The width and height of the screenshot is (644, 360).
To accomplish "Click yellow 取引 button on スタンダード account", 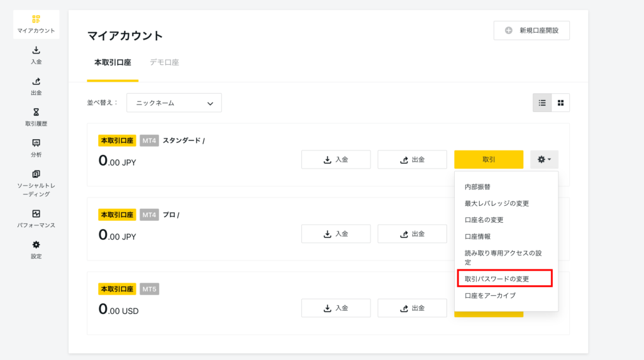I will click(489, 159).
